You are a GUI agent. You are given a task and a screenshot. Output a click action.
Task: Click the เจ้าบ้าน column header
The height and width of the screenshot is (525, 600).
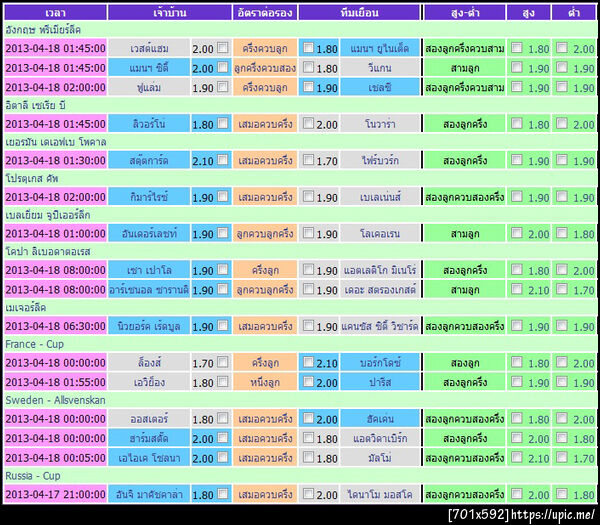tap(170, 12)
